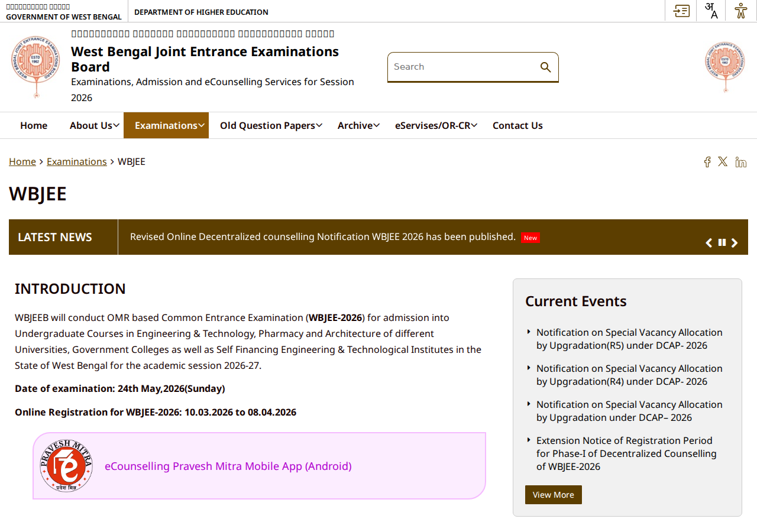Open Special Vacancy Allocation Upgradation(R4) notification
This screenshot has height=532, width=757.
[629, 375]
